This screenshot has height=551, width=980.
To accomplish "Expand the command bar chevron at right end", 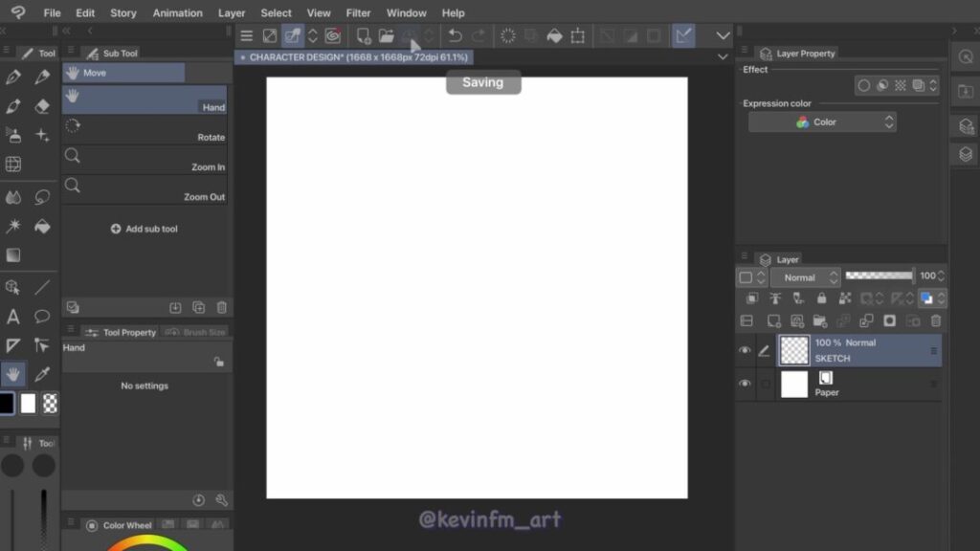I will 724,35.
